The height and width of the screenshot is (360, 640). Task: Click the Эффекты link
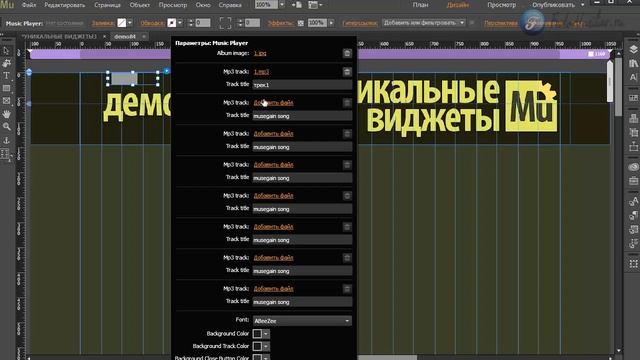[280, 23]
